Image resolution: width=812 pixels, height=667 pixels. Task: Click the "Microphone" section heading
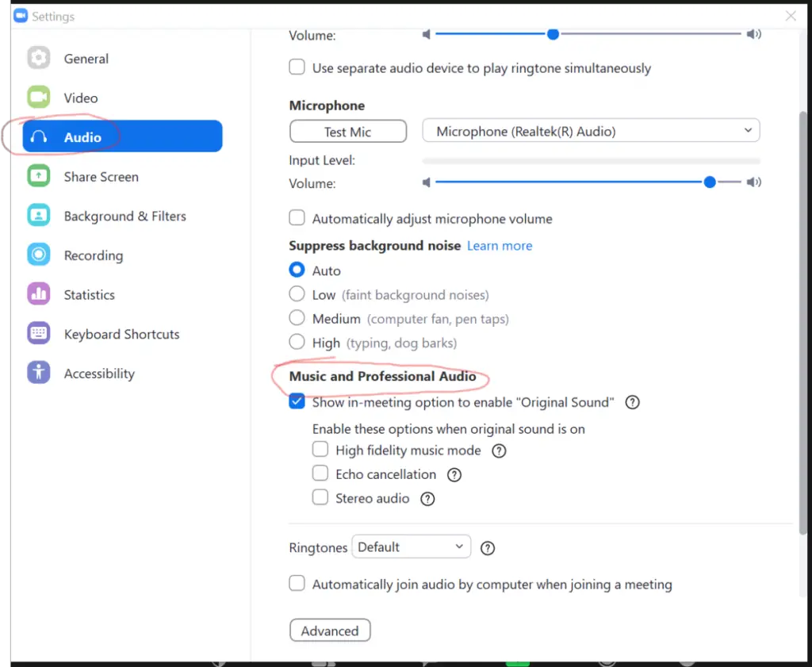(327, 105)
